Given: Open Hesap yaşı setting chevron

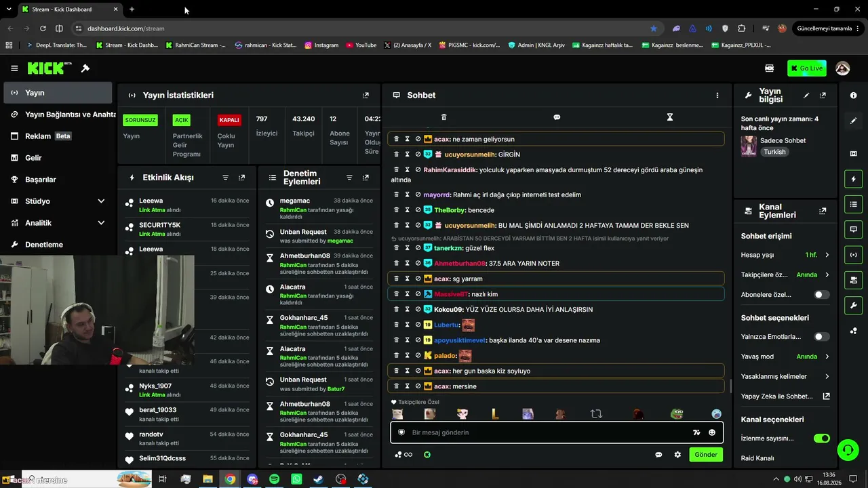Looking at the screenshot, I should coord(827,255).
